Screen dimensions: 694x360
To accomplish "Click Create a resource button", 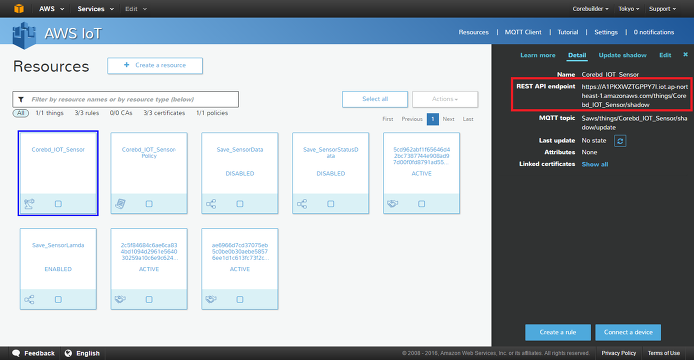I will pos(155,66).
